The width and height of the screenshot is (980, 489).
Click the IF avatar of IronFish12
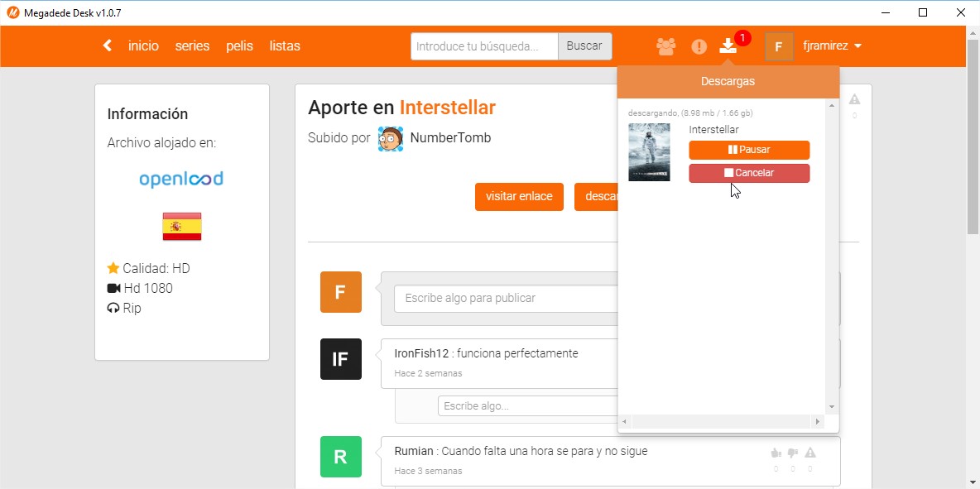[341, 359]
